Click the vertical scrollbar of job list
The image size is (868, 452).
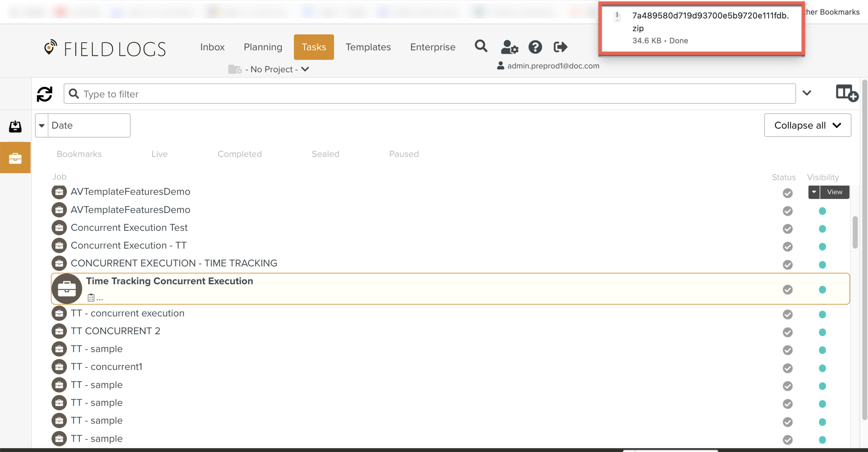(855, 233)
